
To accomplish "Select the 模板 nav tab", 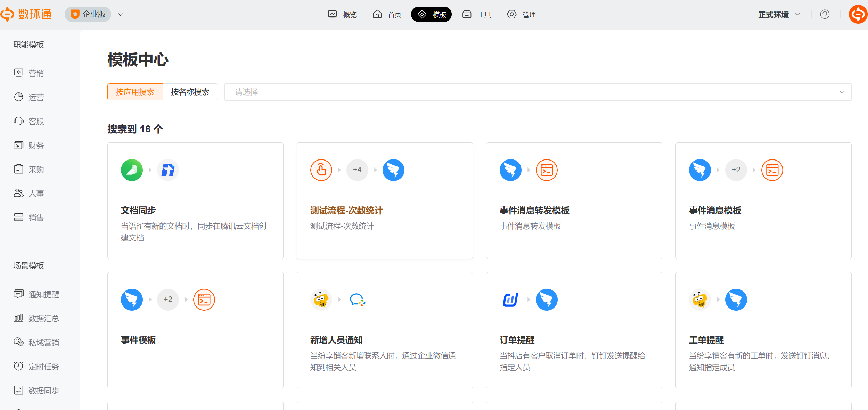I will tap(431, 14).
